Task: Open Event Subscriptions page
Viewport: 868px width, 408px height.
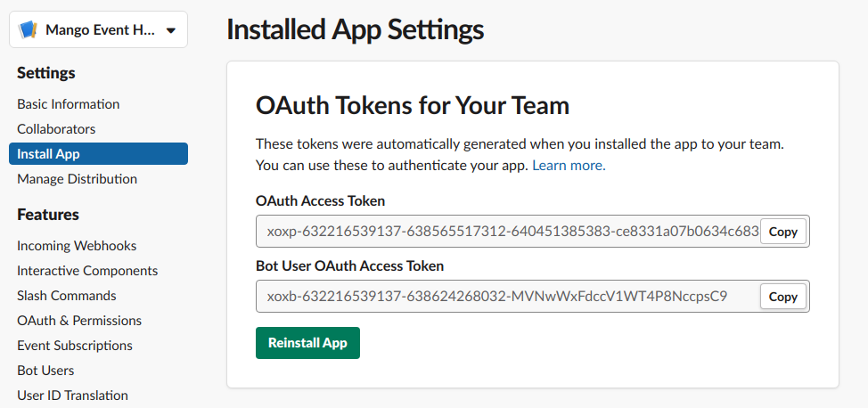Action: tap(75, 346)
